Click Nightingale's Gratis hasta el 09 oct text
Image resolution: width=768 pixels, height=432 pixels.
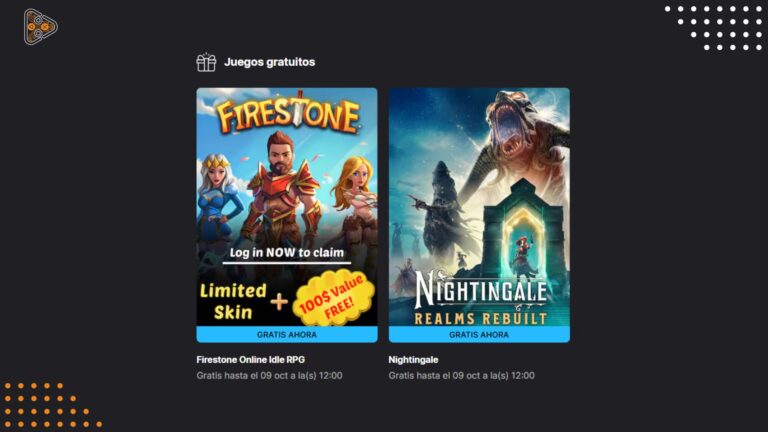[x=461, y=376]
